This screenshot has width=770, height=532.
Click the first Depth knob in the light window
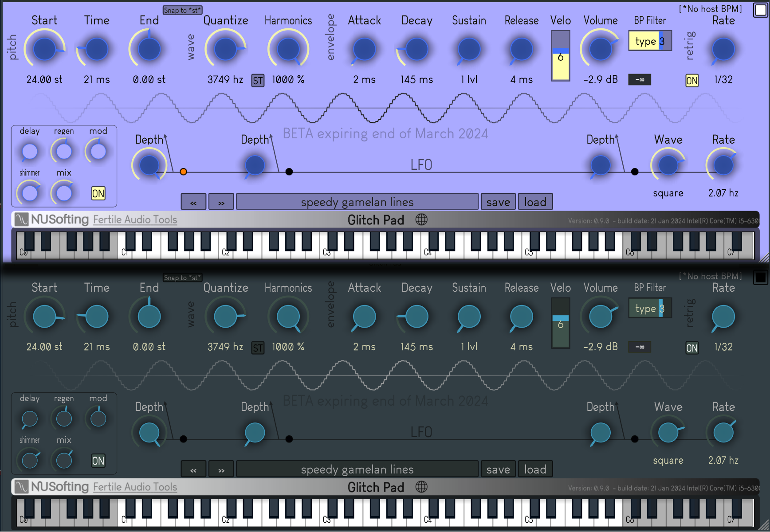click(x=149, y=165)
